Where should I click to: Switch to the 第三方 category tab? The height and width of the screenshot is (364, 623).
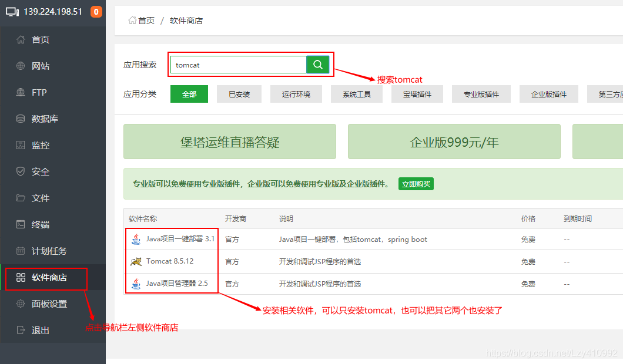(605, 94)
